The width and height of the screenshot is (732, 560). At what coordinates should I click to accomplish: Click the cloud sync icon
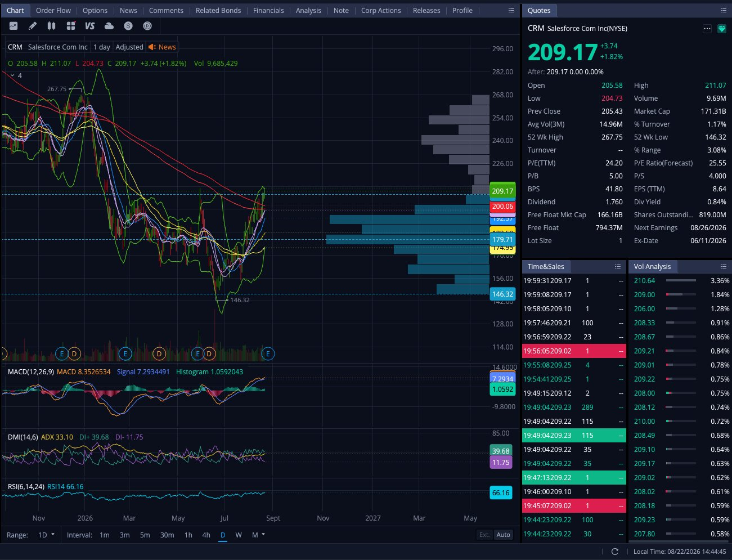pyautogui.click(x=109, y=26)
